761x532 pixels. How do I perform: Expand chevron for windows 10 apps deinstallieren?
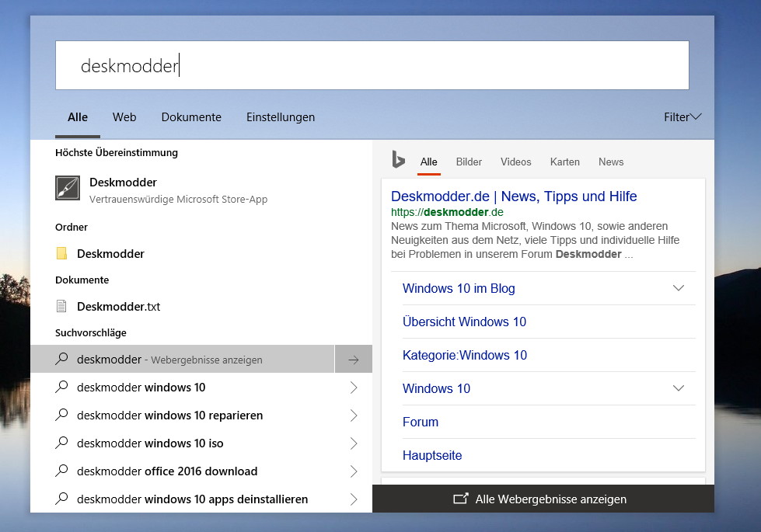click(x=354, y=499)
